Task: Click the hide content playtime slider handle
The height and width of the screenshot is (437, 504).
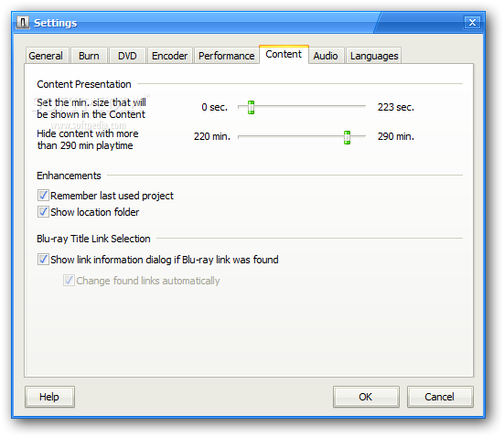Action: pos(348,137)
